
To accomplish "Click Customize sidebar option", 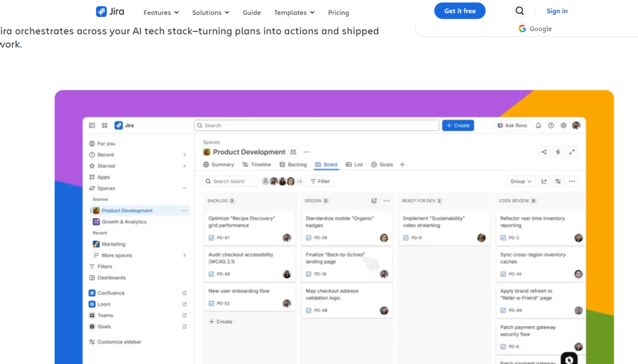I will [x=115, y=342].
